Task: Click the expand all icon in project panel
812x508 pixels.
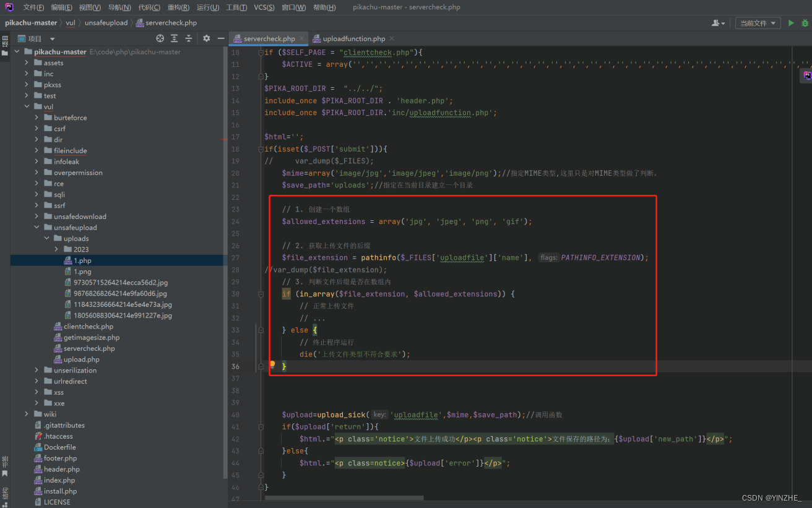Action: (175, 38)
